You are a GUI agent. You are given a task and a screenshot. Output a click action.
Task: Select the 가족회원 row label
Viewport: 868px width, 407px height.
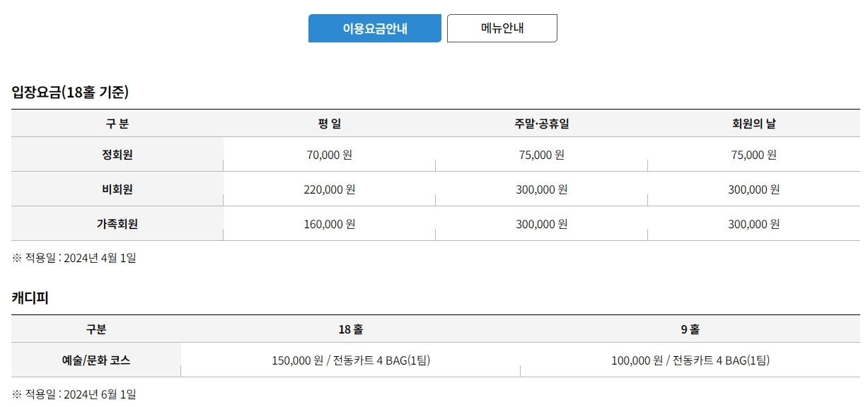(x=117, y=225)
